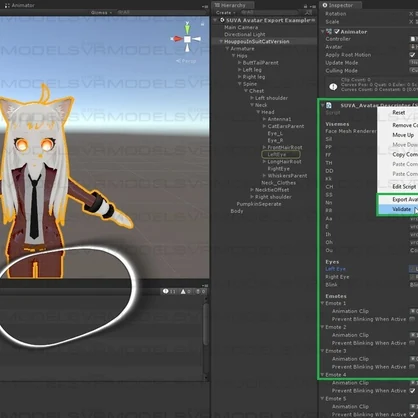Collapse the Emote 2 foldout
The height and width of the screenshot is (418, 418).
pos(322,327)
